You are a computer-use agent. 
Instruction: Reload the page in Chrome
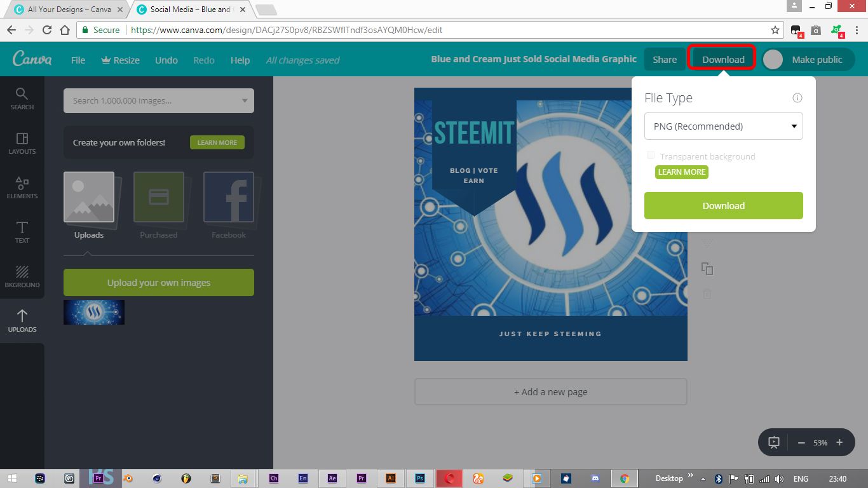coord(47,30)
